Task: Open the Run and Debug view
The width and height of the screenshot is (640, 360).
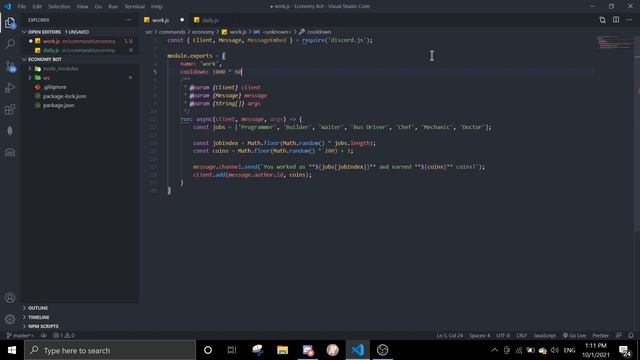Action: [10, 88]
